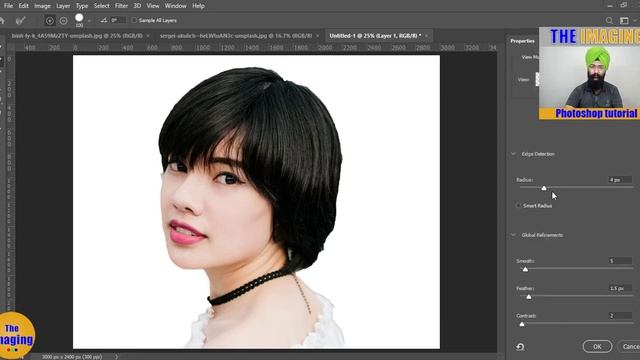Select the add-to-selection plus brush mode

point(49,20)
